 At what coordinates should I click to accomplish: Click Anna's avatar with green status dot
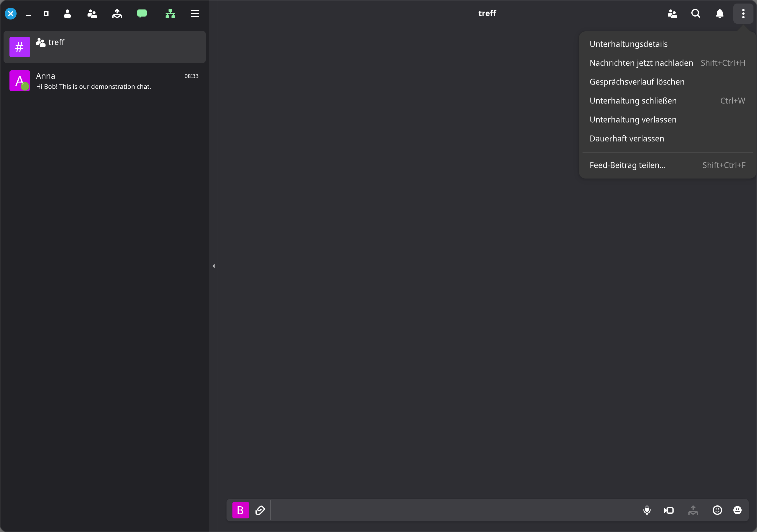click(20, 81)
